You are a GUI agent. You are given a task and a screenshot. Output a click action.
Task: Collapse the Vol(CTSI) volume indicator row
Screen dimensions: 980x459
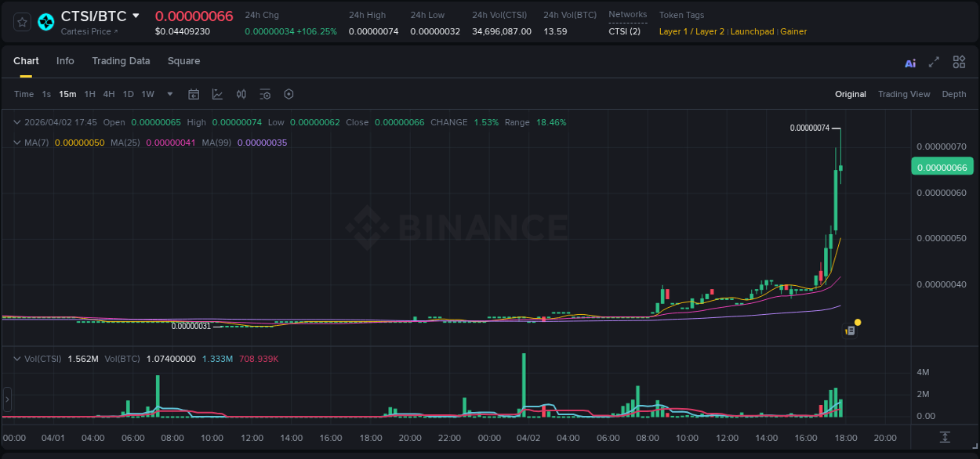[x=17, y=358]
